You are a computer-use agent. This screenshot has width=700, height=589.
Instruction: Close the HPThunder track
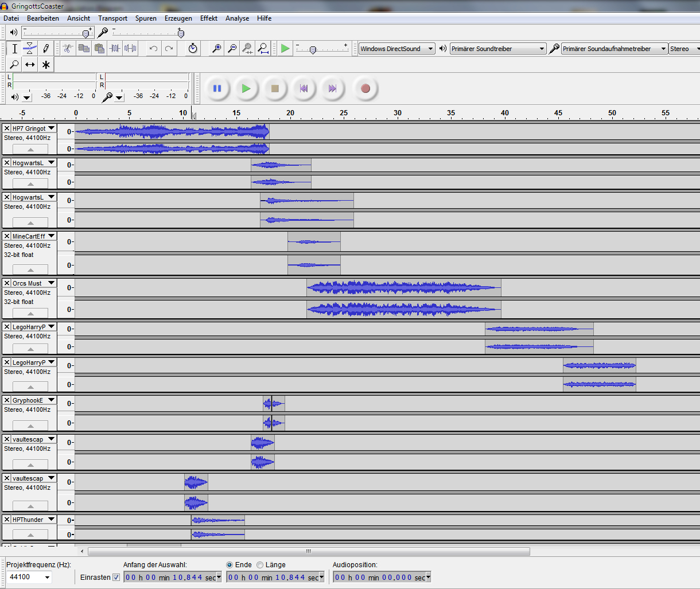tap(7, 520)
